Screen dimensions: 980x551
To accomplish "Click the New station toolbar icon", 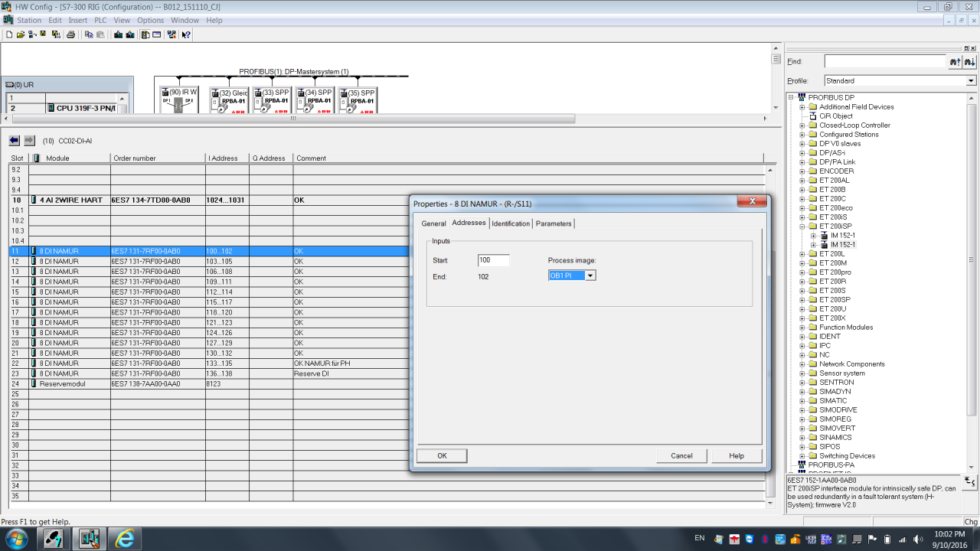I will coord(9,34).
